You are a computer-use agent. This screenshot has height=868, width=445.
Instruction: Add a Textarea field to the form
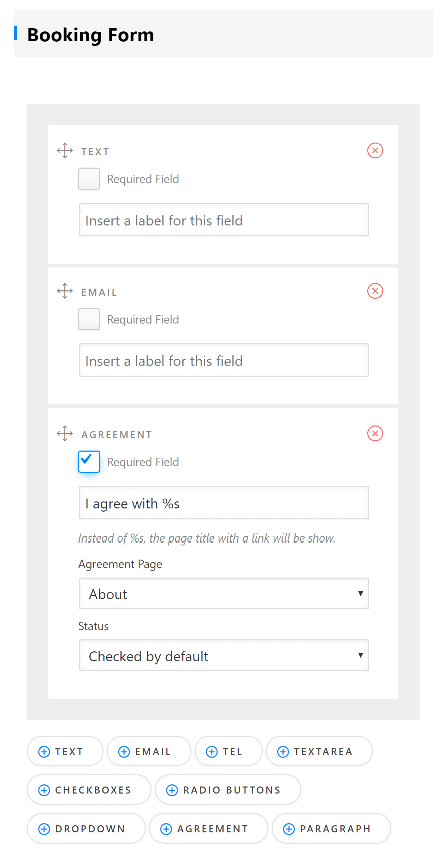[x=319, y=751]
